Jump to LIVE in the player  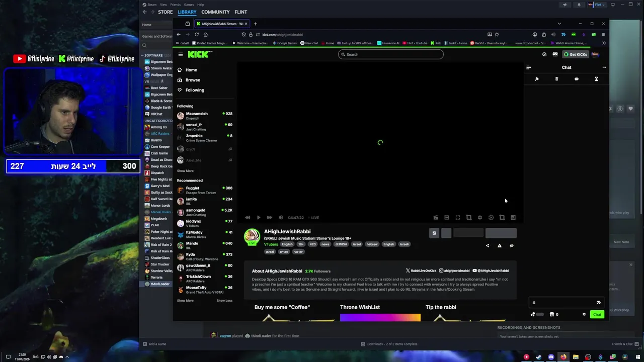(x=315, y=218)
